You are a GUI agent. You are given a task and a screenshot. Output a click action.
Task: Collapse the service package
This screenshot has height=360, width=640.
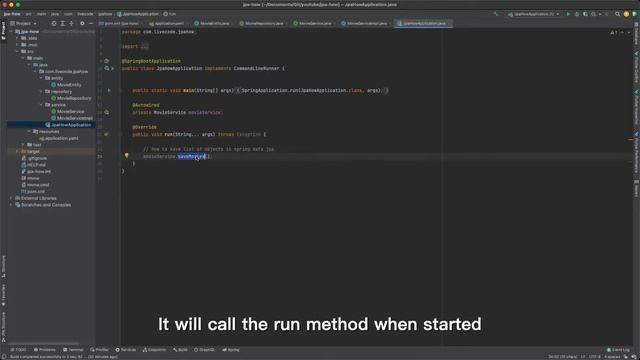pyautogui.click(x=41, y=105)
